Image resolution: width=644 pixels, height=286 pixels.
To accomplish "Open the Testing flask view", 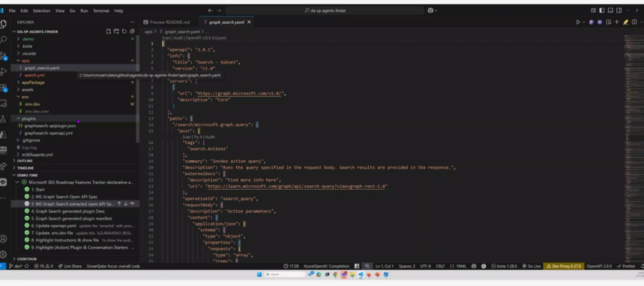I will click(x=3, y=119).
